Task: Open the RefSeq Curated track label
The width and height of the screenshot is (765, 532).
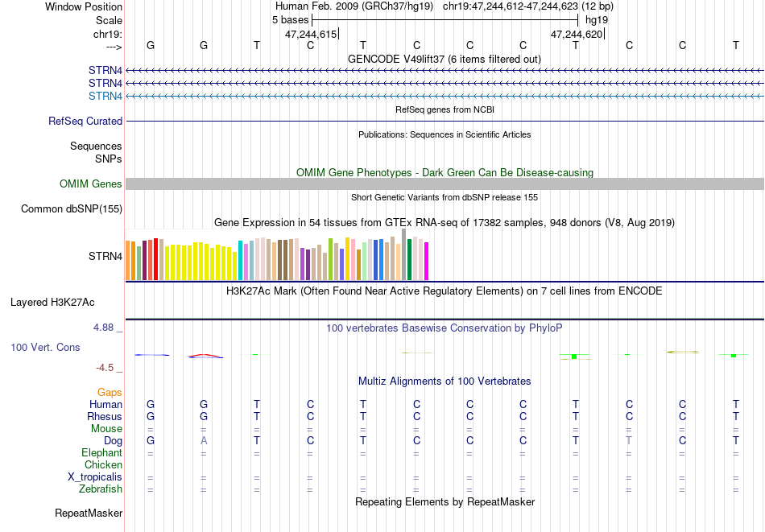Action: [85, 121]
